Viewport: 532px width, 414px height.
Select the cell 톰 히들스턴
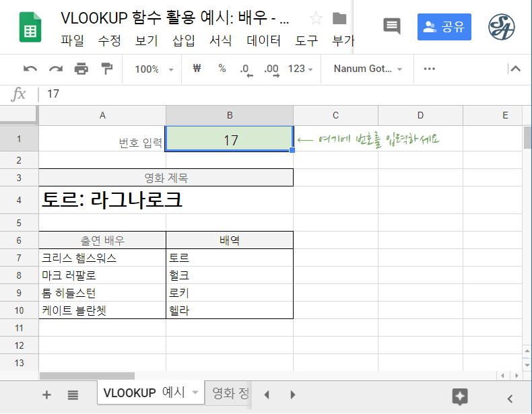[x=102, y=293]
